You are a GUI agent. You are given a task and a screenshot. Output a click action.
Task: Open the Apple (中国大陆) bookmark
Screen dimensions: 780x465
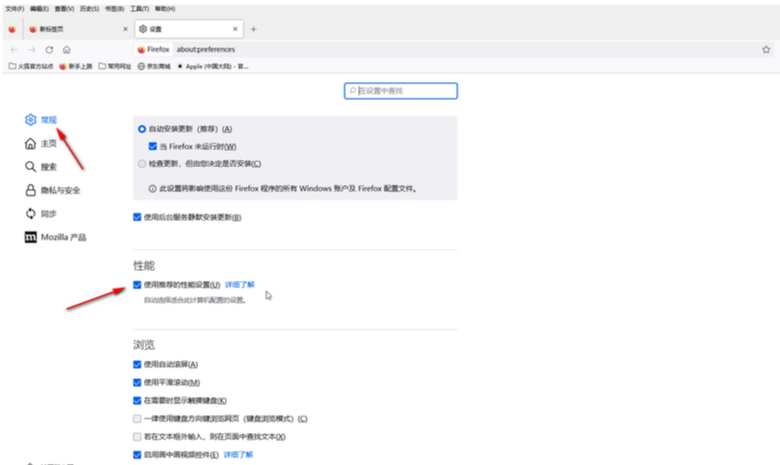[x=213, y=66]
